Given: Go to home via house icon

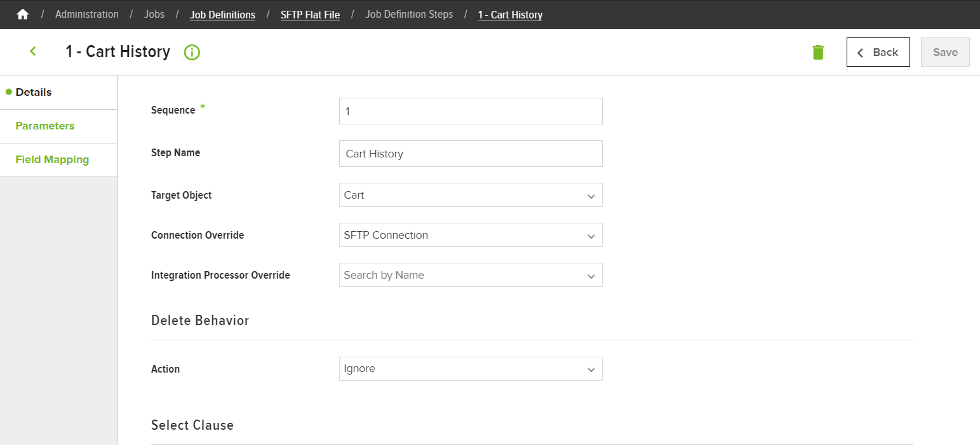Looking at the screenshot, I should [23, 14].
